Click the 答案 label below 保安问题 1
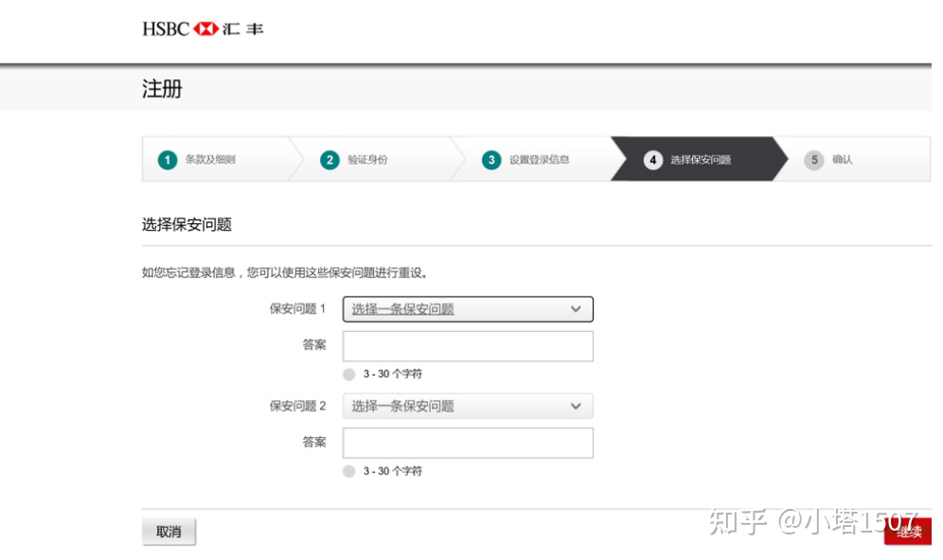943x560 pixels. [314, 345]
